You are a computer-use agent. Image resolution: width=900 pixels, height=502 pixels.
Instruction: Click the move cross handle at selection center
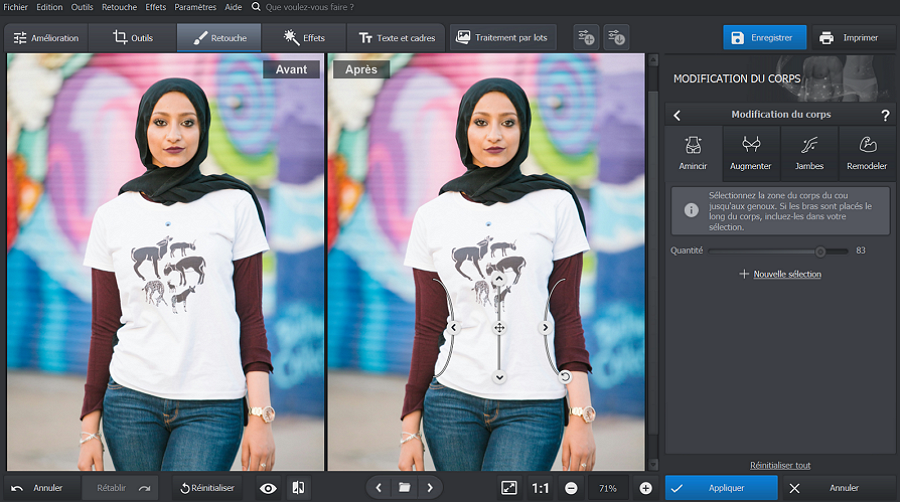click(499, 328)
